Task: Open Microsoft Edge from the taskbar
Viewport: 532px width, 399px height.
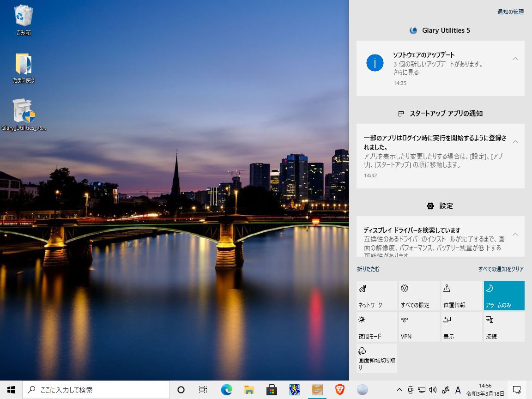Action: 226,390
